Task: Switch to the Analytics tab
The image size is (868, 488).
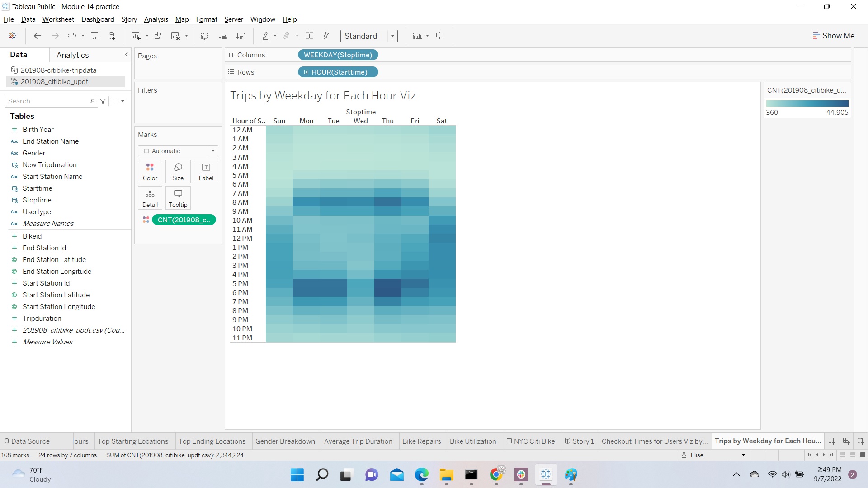Action: click(72, 55)
